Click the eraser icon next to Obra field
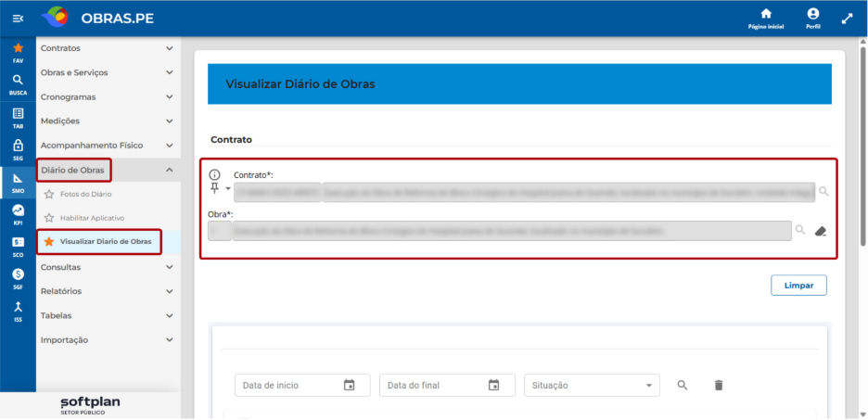 pyautogui.click(x=821, y=230)
